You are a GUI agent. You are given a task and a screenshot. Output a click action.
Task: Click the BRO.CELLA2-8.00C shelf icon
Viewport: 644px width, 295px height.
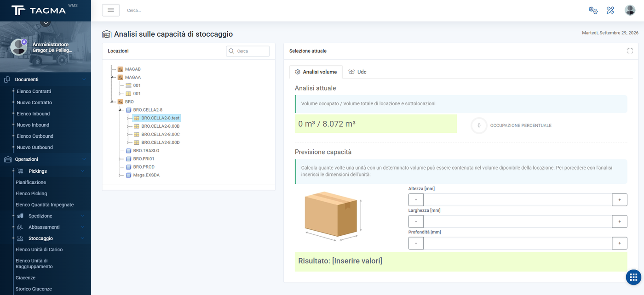pyautogui.click(x=137, y=134)
